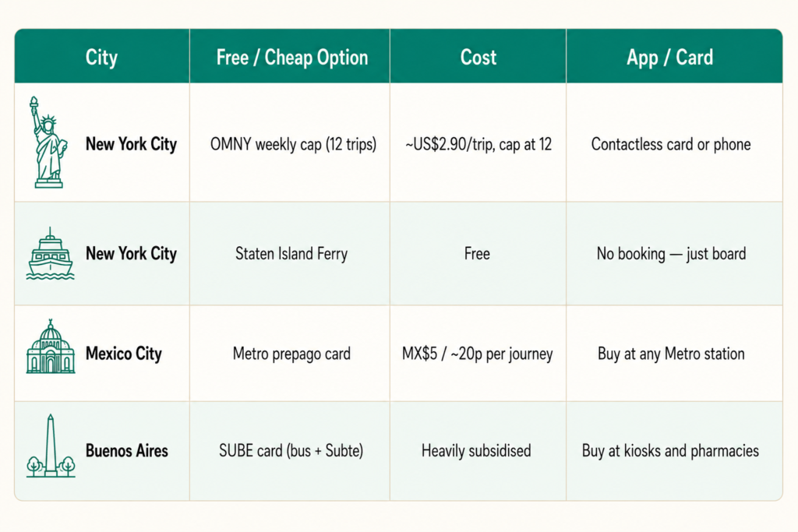Click the obelisk icon for Buenos Aires
This screenshot has width=798, height=532.
51,446
